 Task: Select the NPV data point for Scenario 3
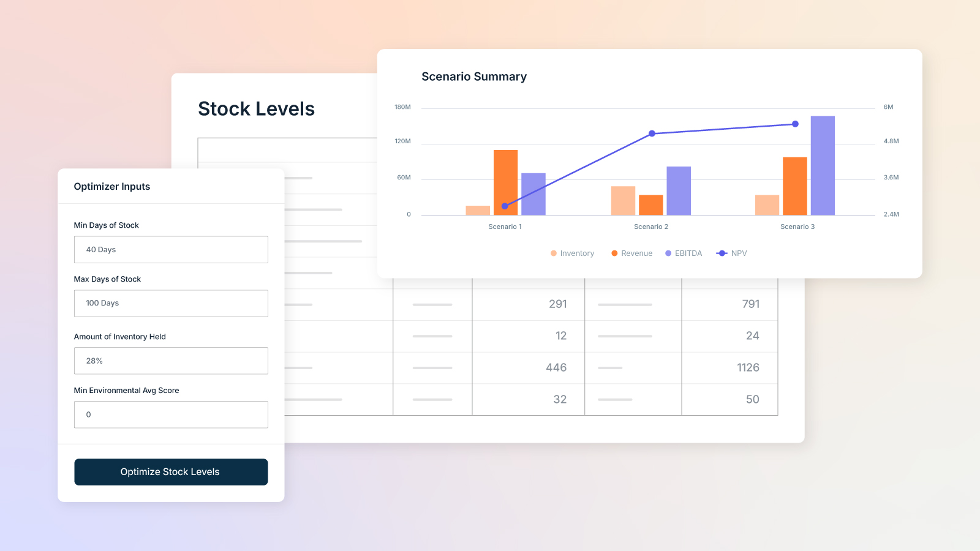(795, 124)
